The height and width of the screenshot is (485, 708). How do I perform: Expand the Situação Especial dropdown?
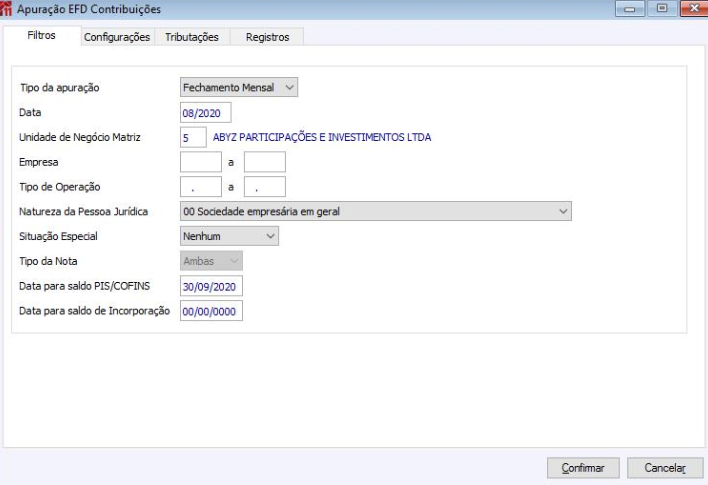coord(229,236)
